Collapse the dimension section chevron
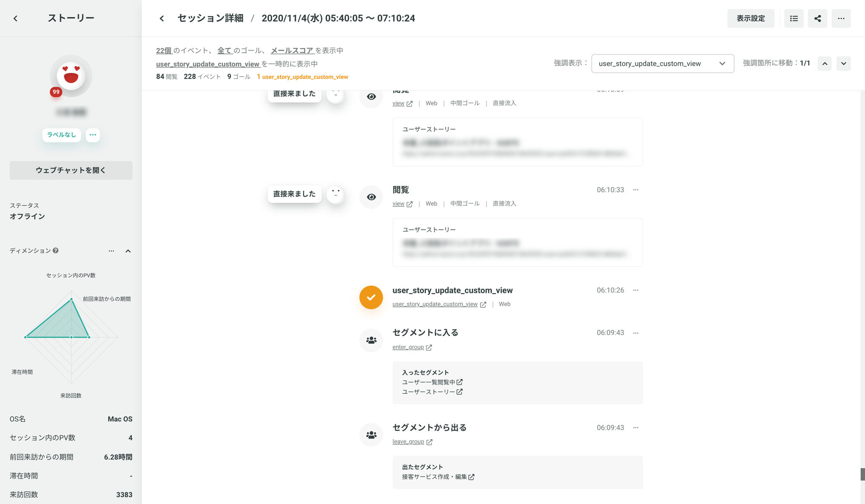 pos(128,251)
